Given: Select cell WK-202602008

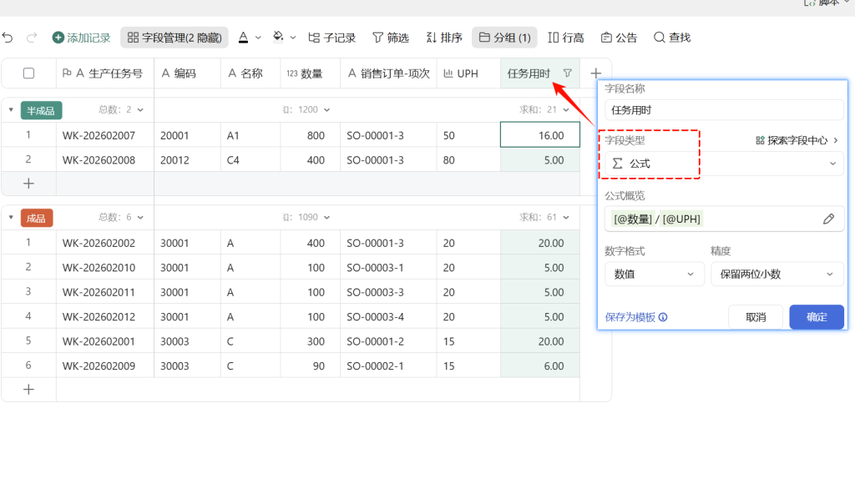Looking at the screenshot, I should coord(105,160).
